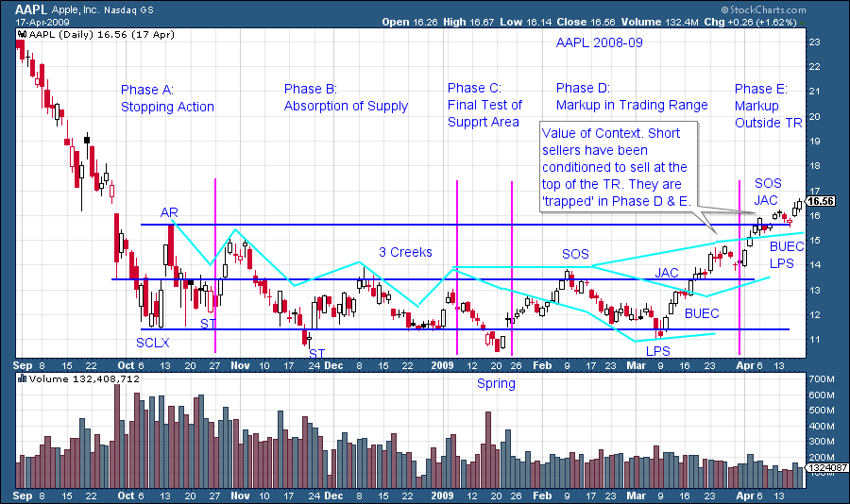Click the SOS label above JAC in Phase E
The width and height of the screenshot is (850, 504).
(x=768, y=183)
